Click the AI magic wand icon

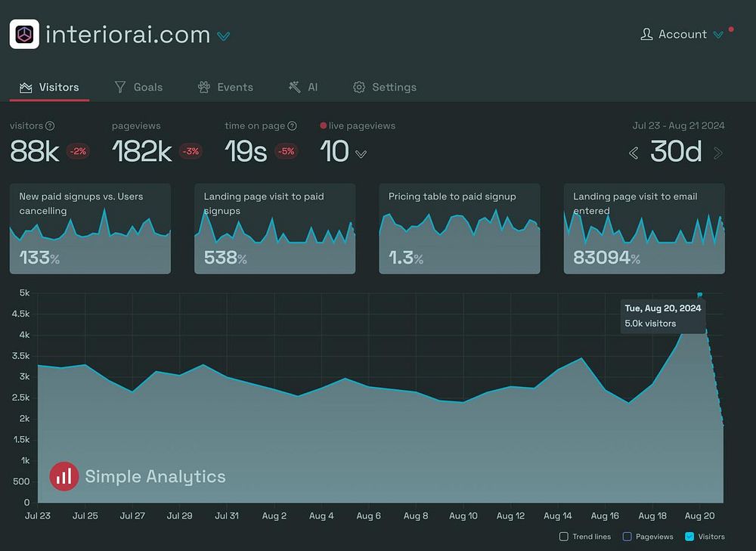[x=294, y=87]
